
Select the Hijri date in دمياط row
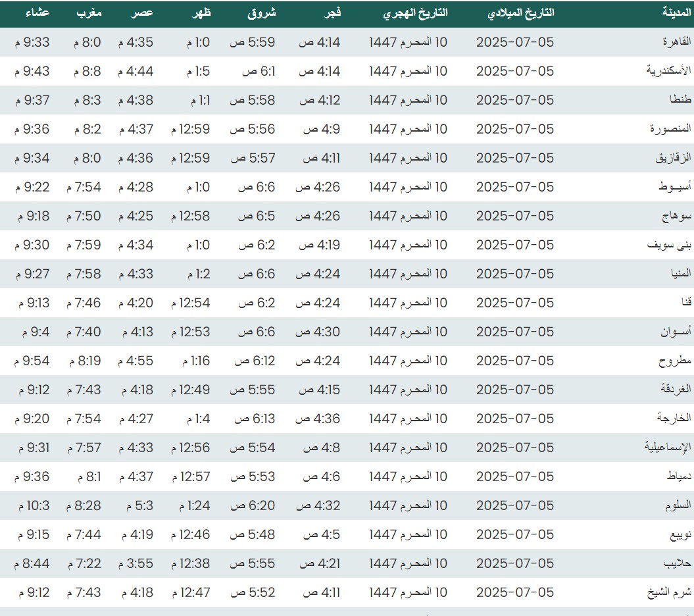[408, 476]
